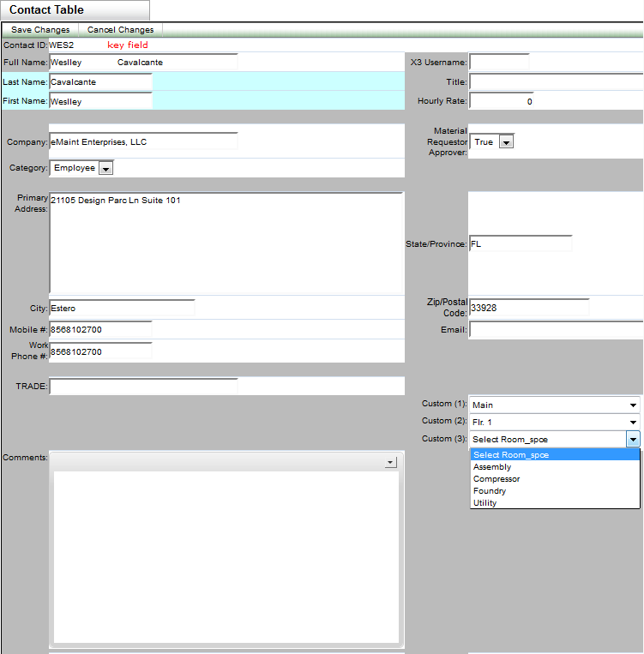Image resolution: width=644 pixels, height=654 pixels.
Task: Open Material Requestor Approver dropdown arrow
Action: [506, 142]
